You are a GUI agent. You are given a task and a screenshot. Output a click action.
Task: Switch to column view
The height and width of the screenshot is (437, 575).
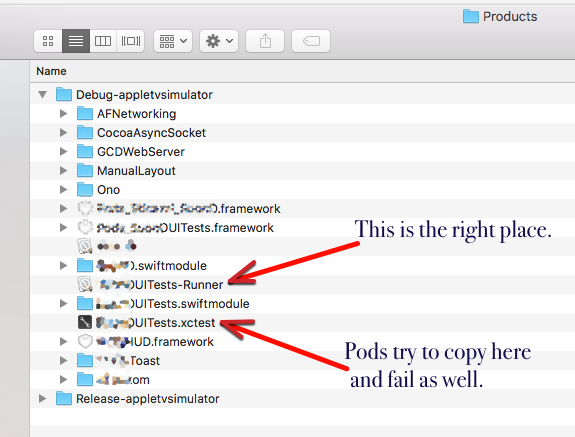coord(103,41)
